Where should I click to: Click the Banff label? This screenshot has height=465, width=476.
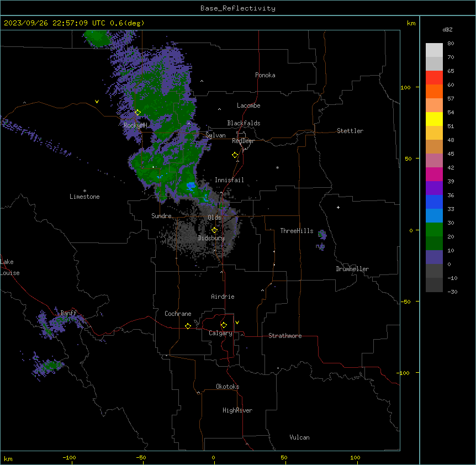pyautogui.click(x=68, y=313)
